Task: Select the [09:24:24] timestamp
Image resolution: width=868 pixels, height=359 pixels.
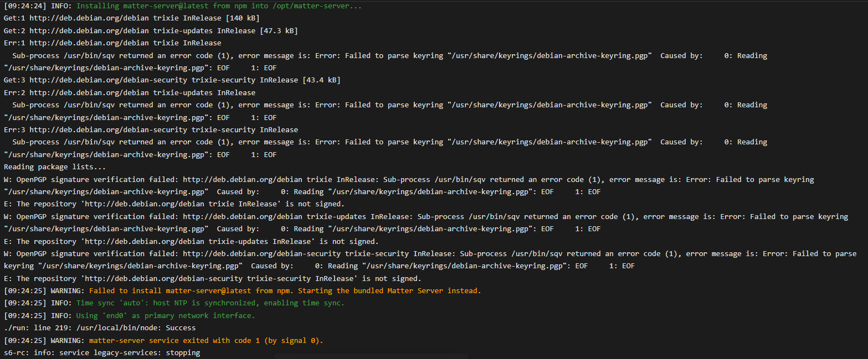Action: coord(25,6)
